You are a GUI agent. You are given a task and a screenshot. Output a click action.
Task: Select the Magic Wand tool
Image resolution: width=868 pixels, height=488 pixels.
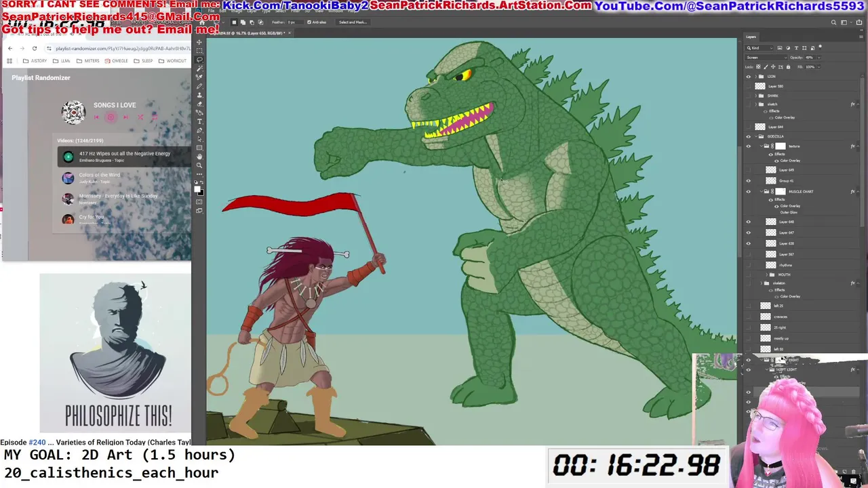(x=199, y=68)
